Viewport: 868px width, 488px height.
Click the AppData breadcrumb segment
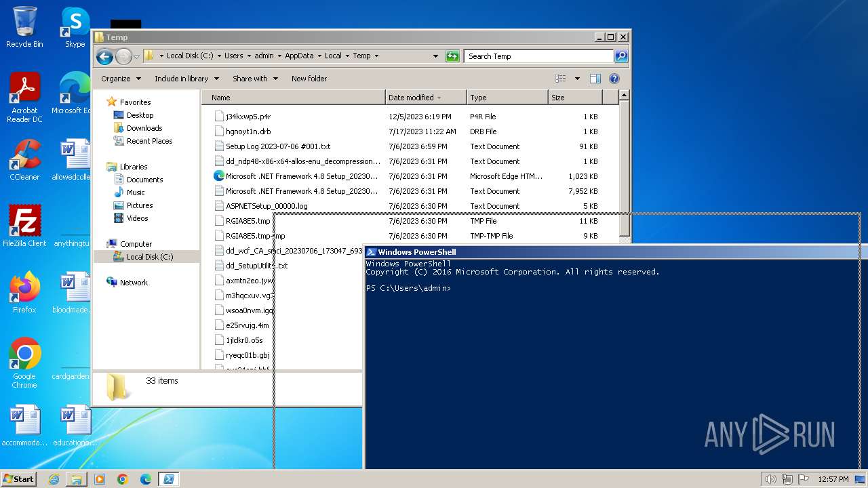pyautogui.click(x=299, y=56)
